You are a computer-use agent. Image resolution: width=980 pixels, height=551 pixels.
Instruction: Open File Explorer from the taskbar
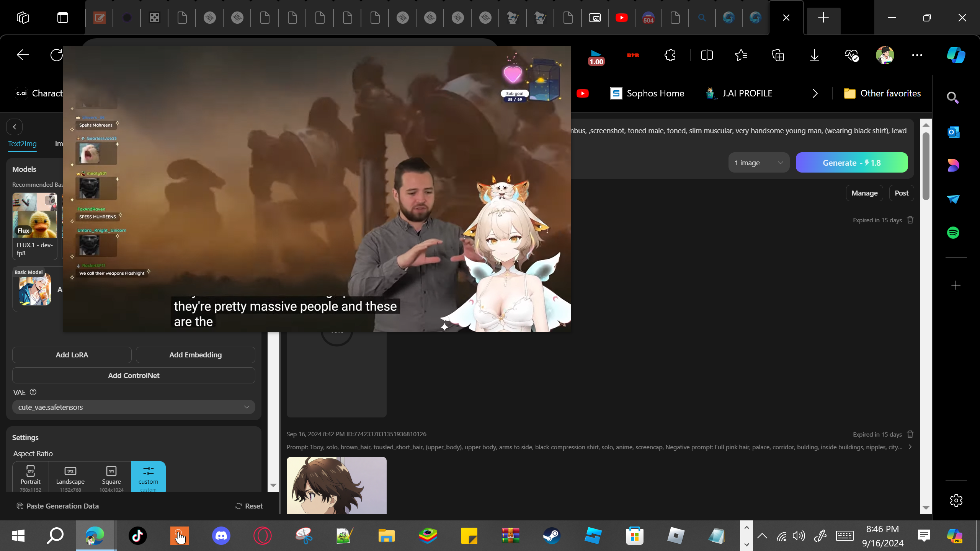tap(386, 536)
